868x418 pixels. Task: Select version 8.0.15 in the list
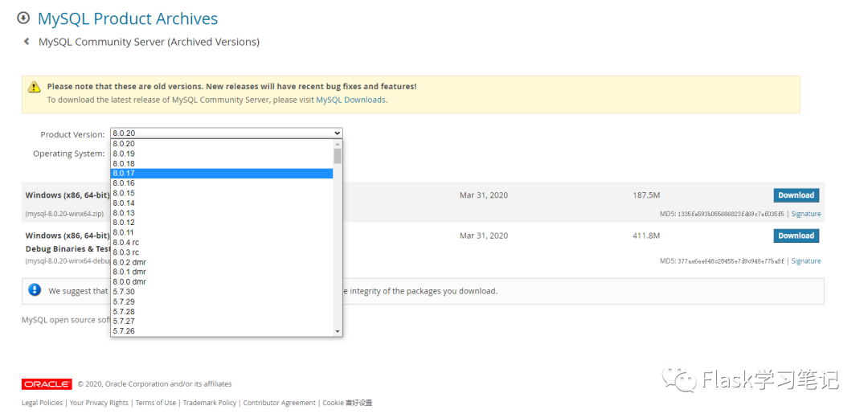click(222, 193)
